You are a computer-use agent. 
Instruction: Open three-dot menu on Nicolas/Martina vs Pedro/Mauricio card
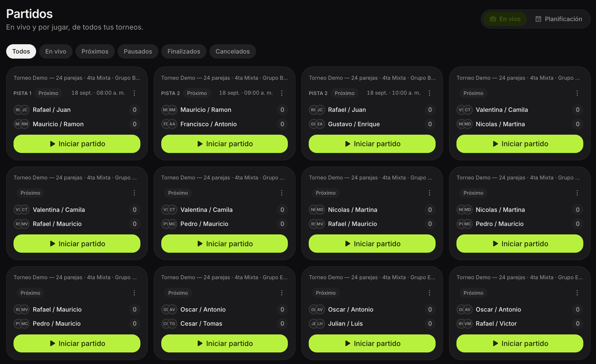[577, 193]
